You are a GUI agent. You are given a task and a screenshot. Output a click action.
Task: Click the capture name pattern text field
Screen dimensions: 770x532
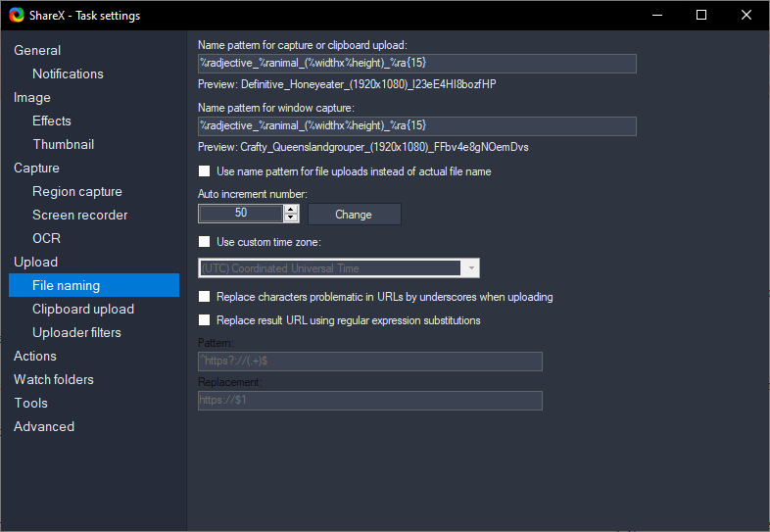point(416,64)
